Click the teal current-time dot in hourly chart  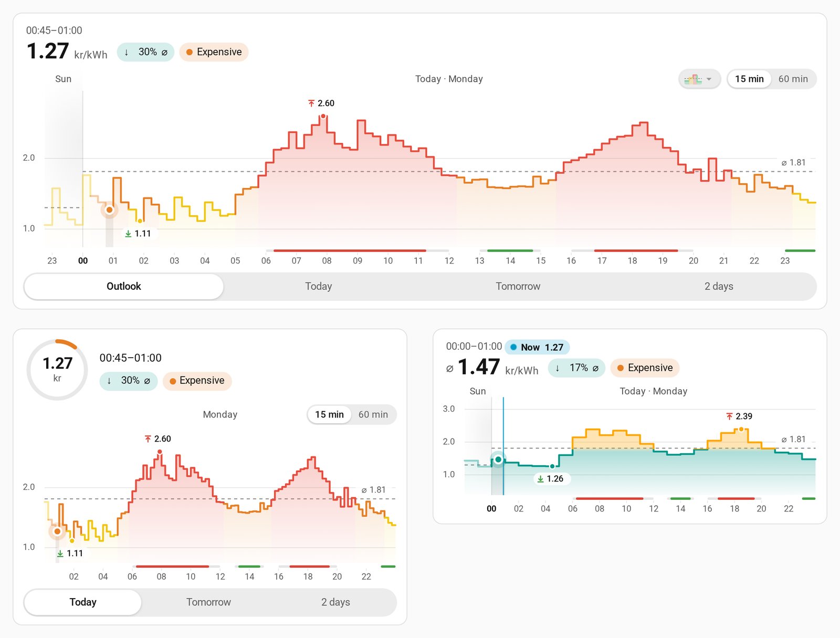point(498,459)
